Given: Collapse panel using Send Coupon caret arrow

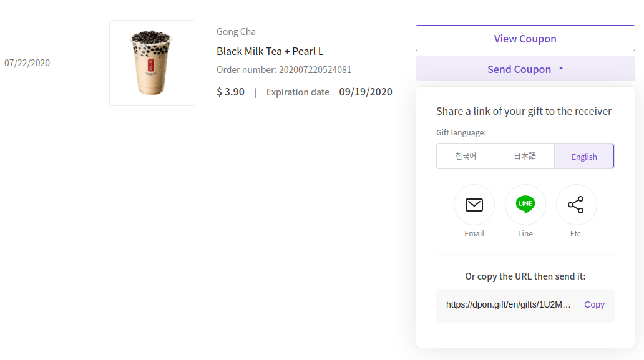Looking at the screenshot, I should (561, 69).
